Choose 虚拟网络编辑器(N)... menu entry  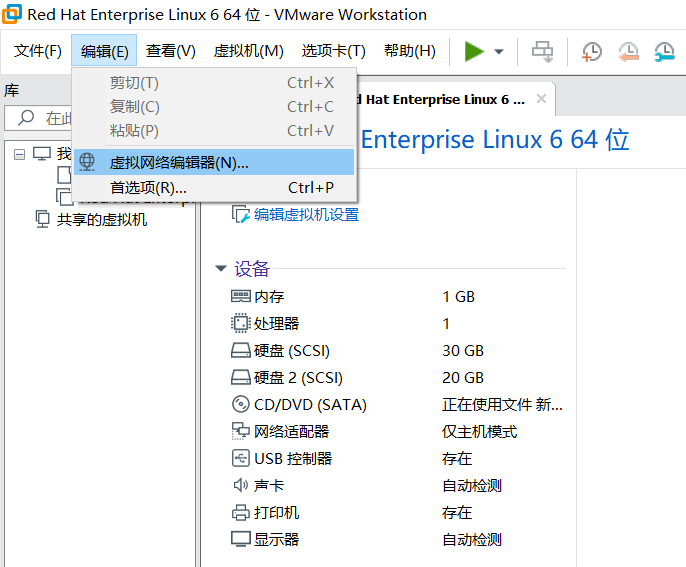[214, 162]
